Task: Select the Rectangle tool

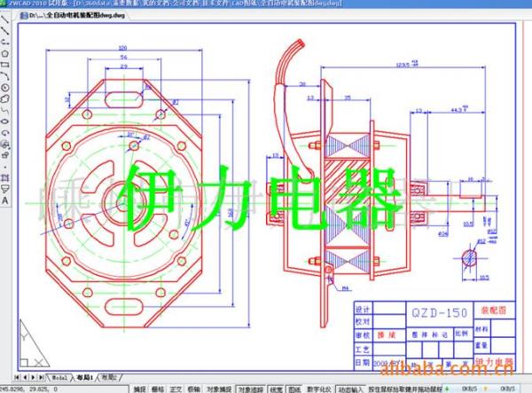Action: click(x=4, y=65)
